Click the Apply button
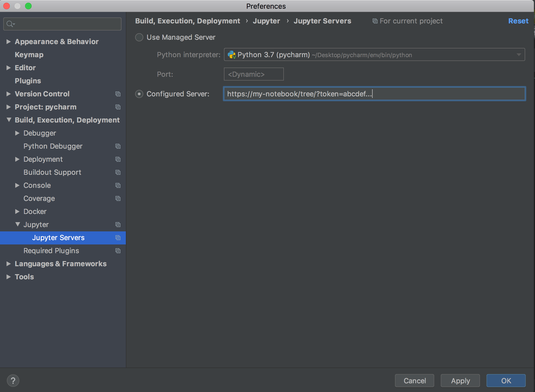 pos(460,381)
